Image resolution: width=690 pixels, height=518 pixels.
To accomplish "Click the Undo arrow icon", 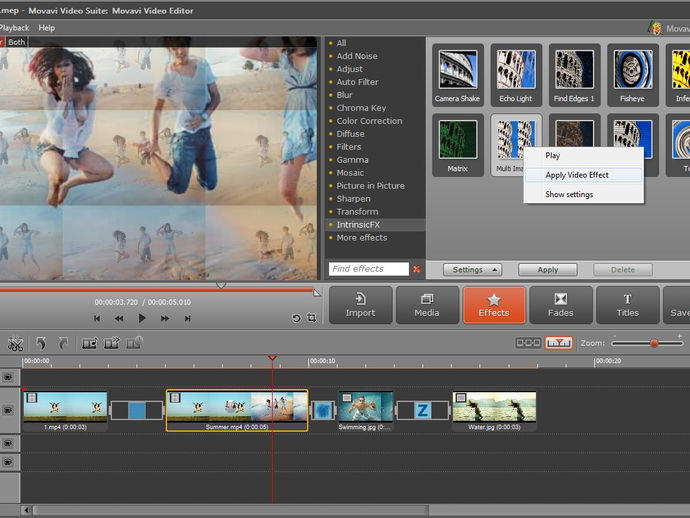I will 41,343.
